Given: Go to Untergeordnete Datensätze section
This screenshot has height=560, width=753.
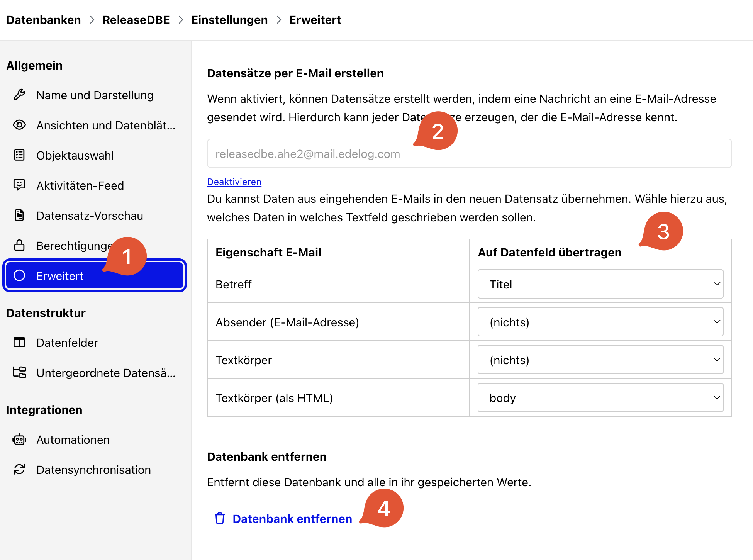Looking at the screenshot, I should tap(95, 373).
